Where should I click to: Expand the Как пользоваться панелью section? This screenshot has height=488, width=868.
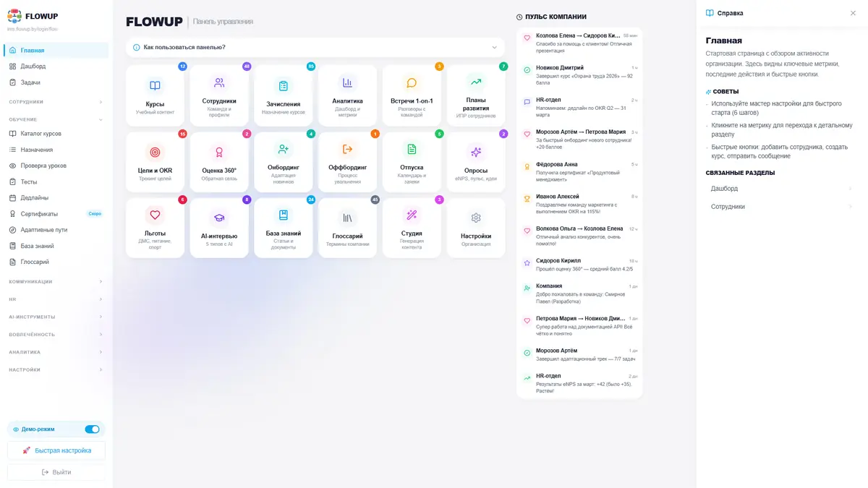click(315, 48)
